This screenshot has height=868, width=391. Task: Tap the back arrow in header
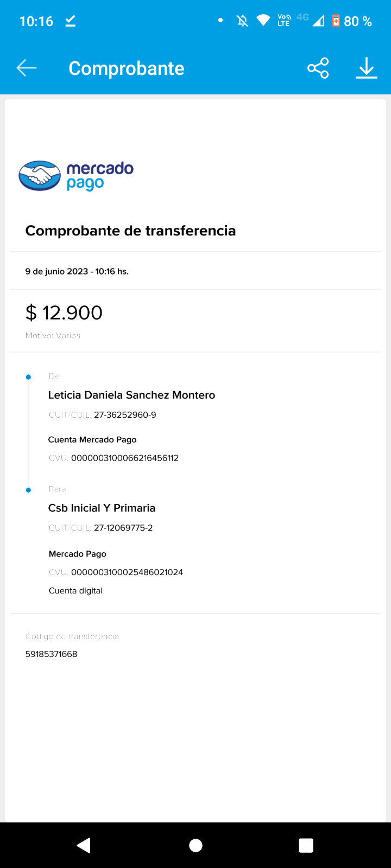click(x=26, y=68)
